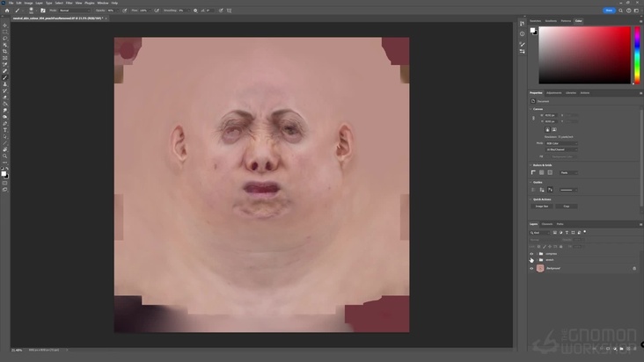Open the Window menu
This screenshot has height=362, width=644.
pos(103,3)
